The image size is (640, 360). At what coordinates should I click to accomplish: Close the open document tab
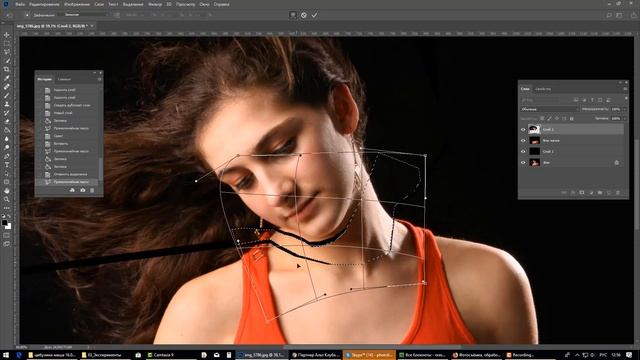coord(92,26)
